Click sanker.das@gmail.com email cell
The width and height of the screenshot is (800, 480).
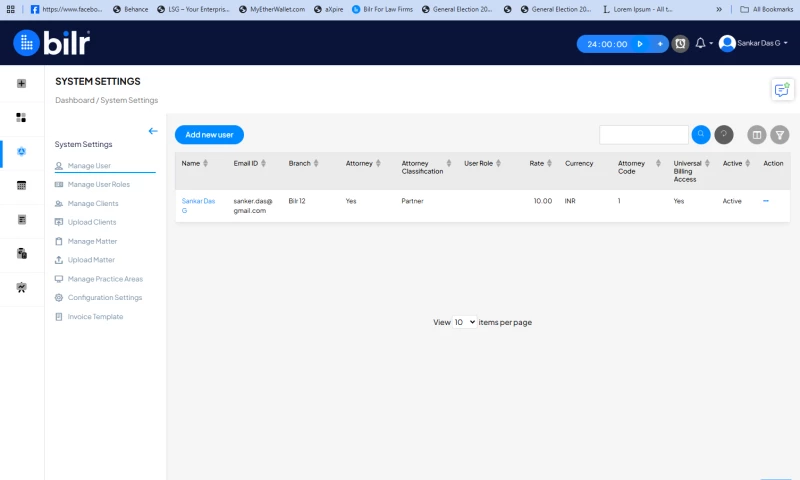pyautogui.click(x=253, y=206)
